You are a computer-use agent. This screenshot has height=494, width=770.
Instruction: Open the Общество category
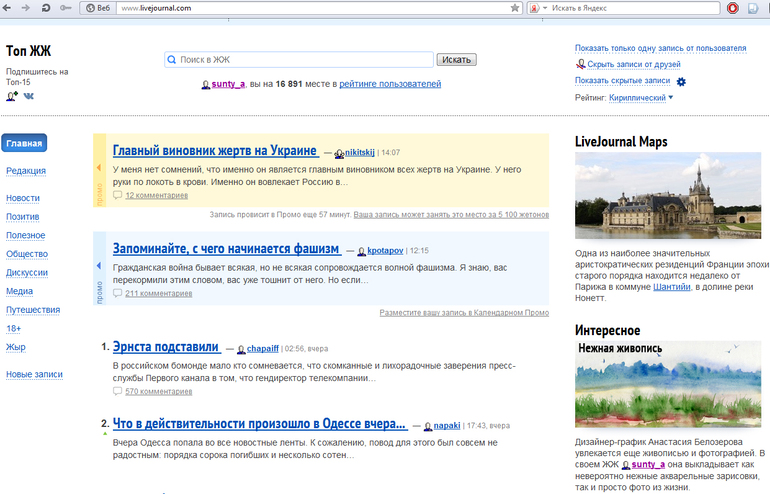[x=27, y=254]
